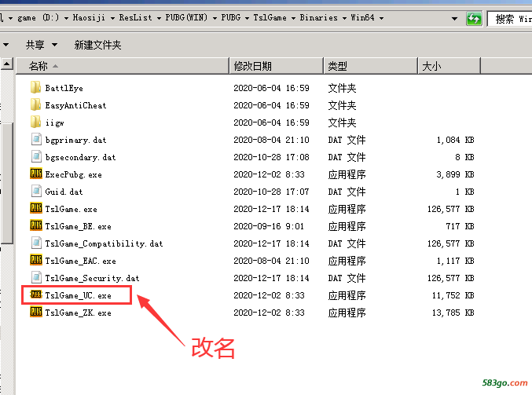
Task: Expand the dropdown after game (D:)
Action: [x=66, y=18]
